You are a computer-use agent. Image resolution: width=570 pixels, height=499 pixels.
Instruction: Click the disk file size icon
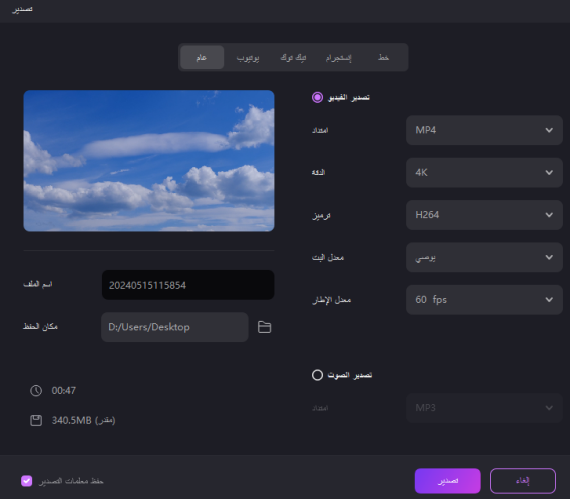click(x=36, y=420)
